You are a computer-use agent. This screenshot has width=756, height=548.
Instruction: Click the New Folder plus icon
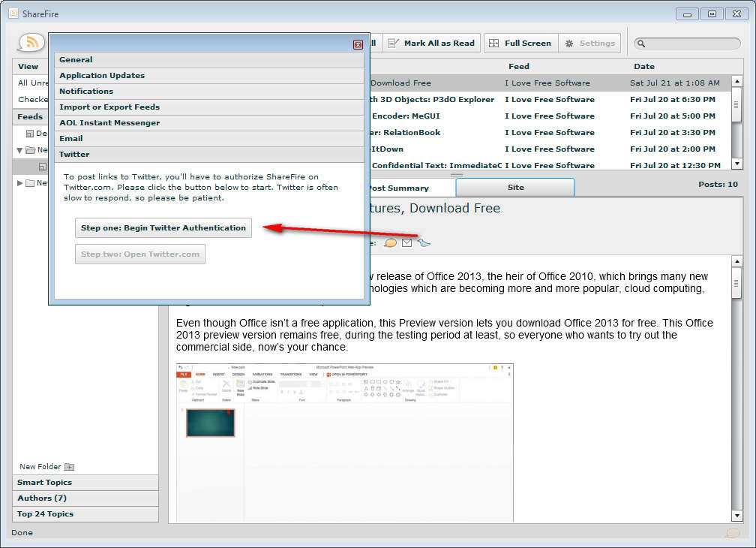[69, 467]
